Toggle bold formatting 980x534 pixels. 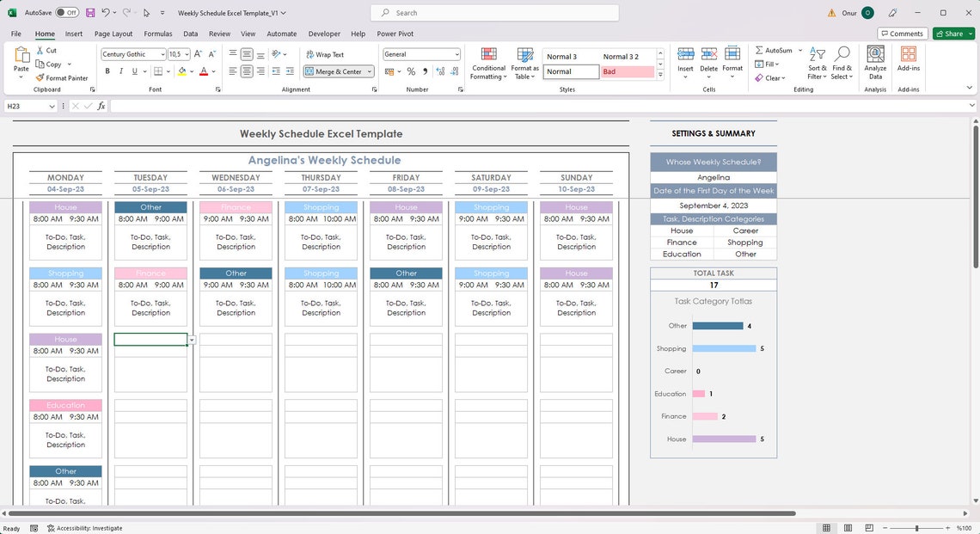(x=107, y=71)
